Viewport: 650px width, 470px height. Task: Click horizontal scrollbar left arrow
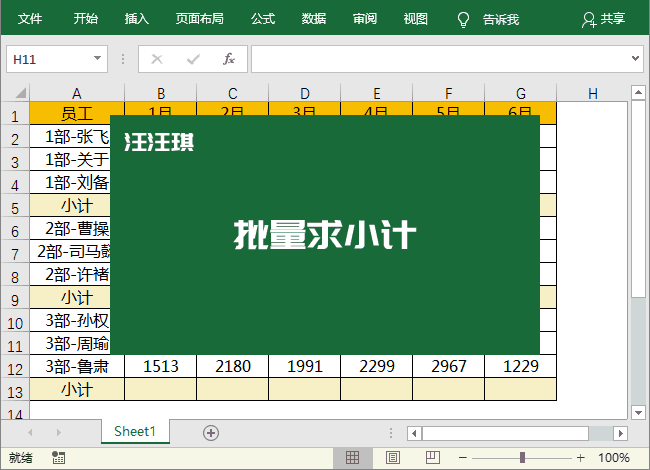click(414, 434)
